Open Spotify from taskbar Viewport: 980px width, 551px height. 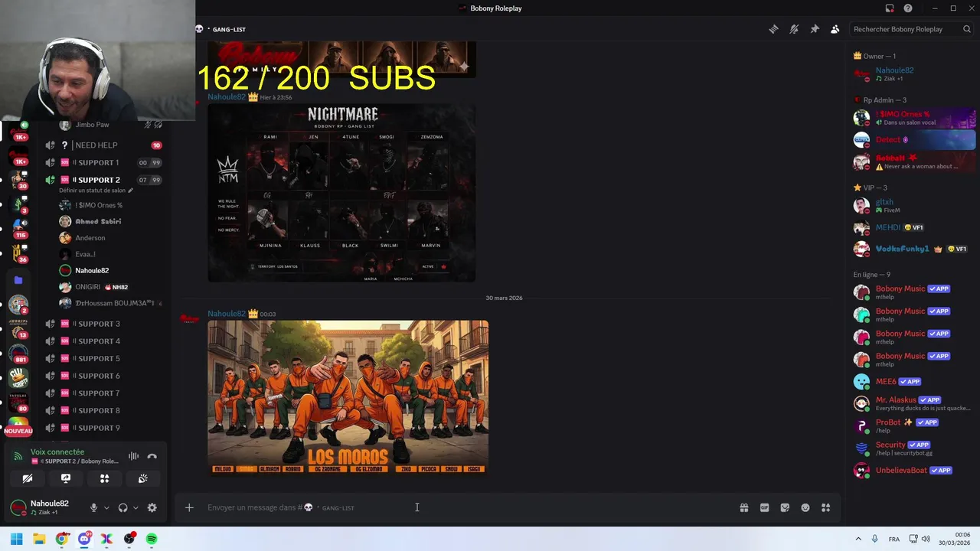[152, 539]
